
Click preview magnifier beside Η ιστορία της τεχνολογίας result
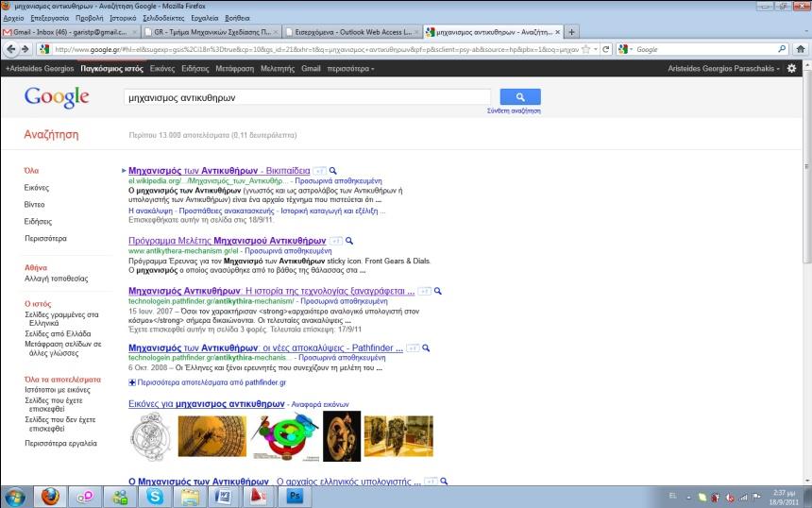click(437, 291)
